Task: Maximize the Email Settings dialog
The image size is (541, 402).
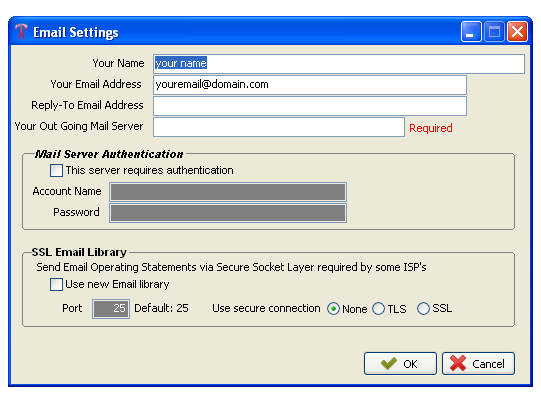Action: (494, 32)
